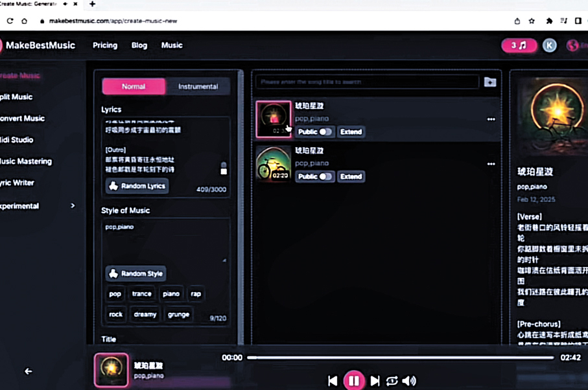
Task: Add the dreamy style tag
Action: tap(145, 314)
